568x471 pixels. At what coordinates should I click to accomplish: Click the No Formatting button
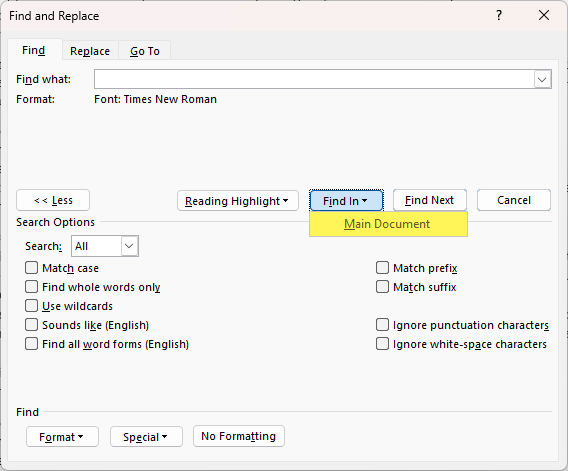(239, 436)
